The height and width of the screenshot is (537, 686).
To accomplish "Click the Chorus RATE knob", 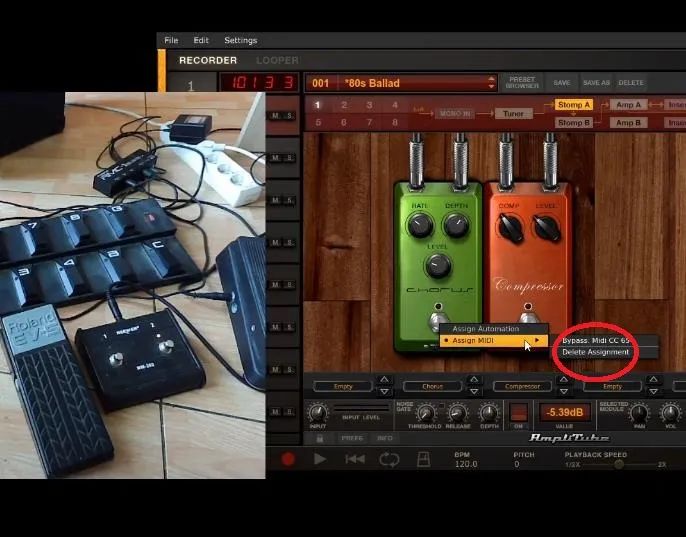I will (420, 225).
